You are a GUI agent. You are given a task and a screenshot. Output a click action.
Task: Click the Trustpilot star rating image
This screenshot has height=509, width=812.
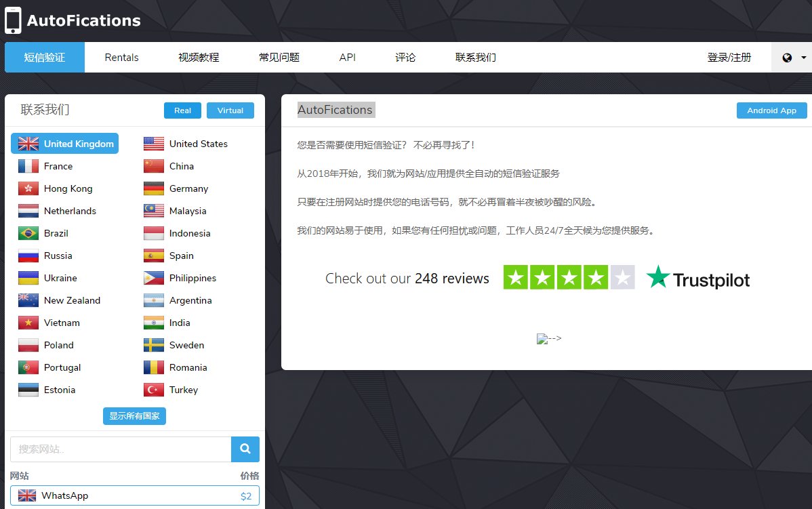[569, 277]
